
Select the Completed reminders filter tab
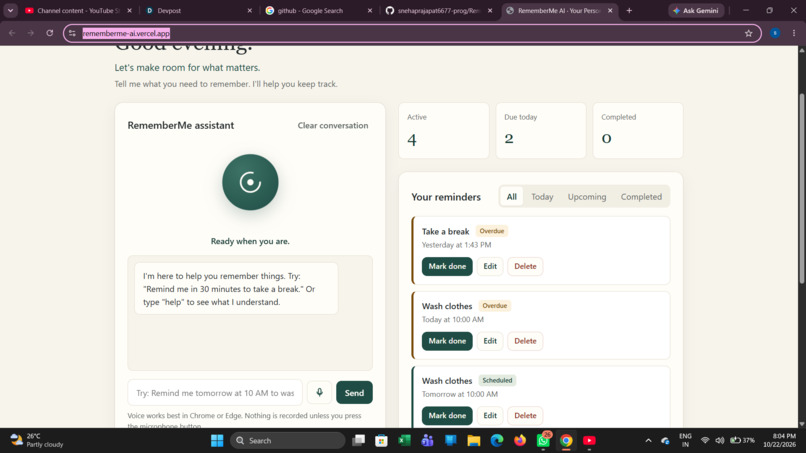coord(641,196)
